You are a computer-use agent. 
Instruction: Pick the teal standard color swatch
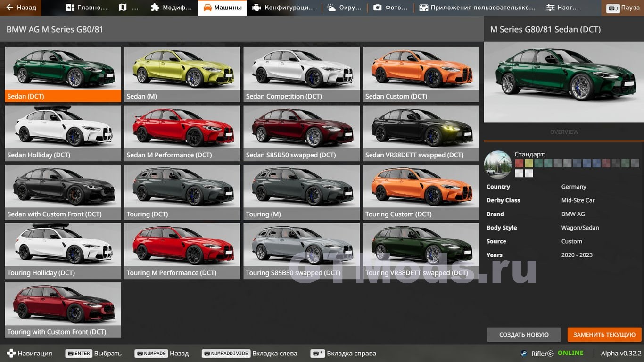click(548, 164)
